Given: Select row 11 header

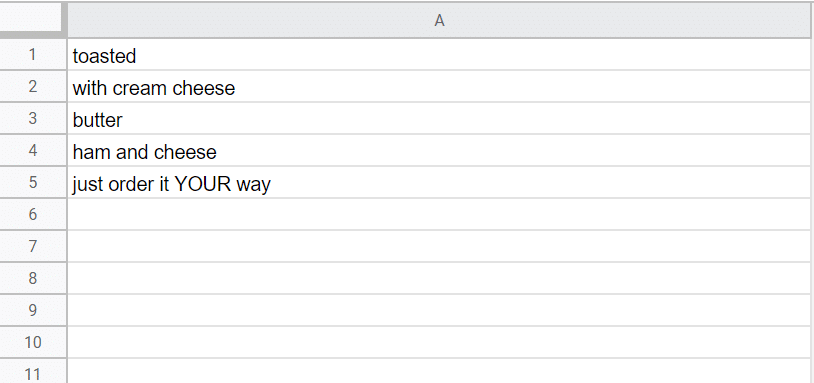Looking at the screenshot, I should tap(33, 372).
